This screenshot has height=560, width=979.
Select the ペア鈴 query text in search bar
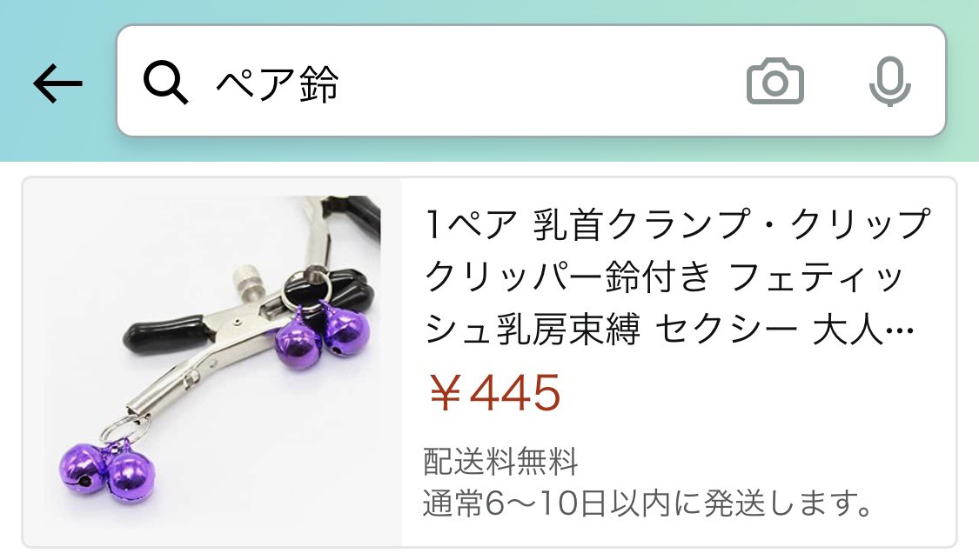(x=278, y=83)
